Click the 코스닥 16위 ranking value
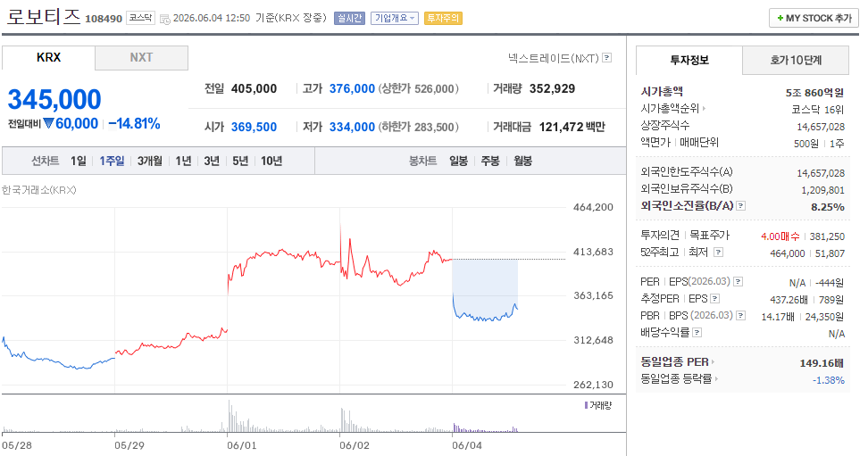868x456 pixels. 818,110
